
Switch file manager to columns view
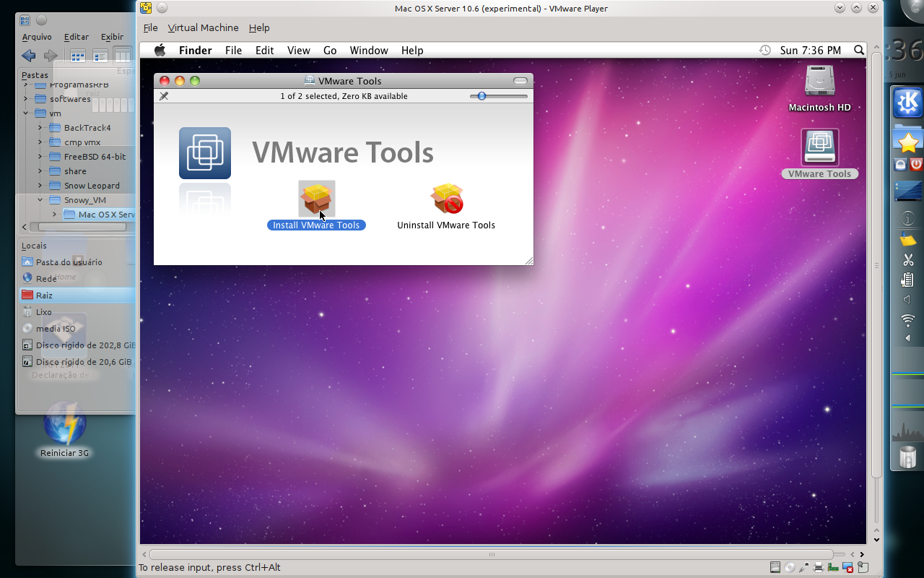123,56
